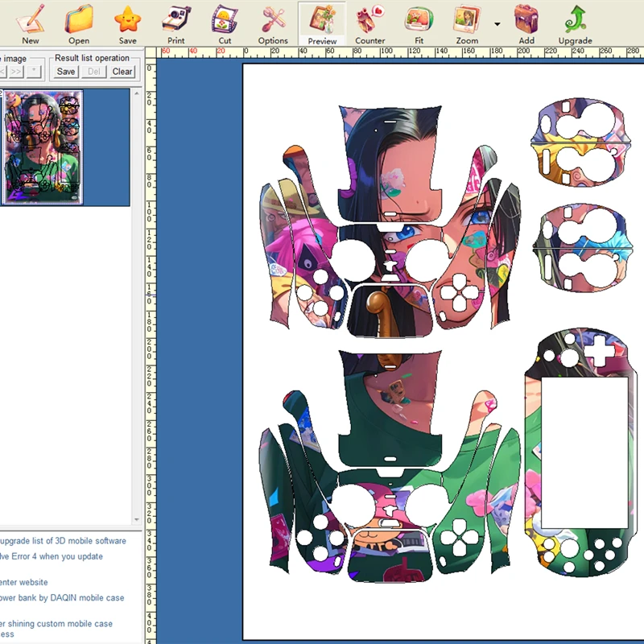This screenshot has height=644, width=644.
Task: Click the bottom green controller skin piece
Action: [x=390, y=466]
